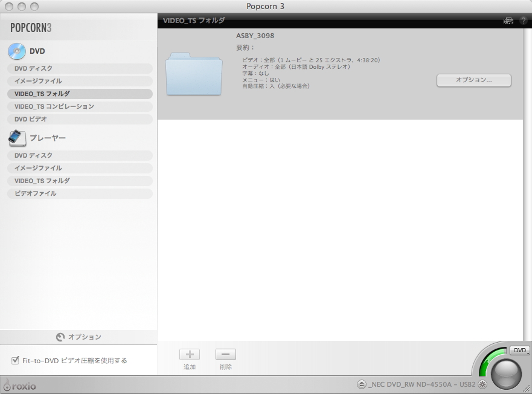
Task: Click the POPCORN3 logo text
Action: tap(31, 28)
